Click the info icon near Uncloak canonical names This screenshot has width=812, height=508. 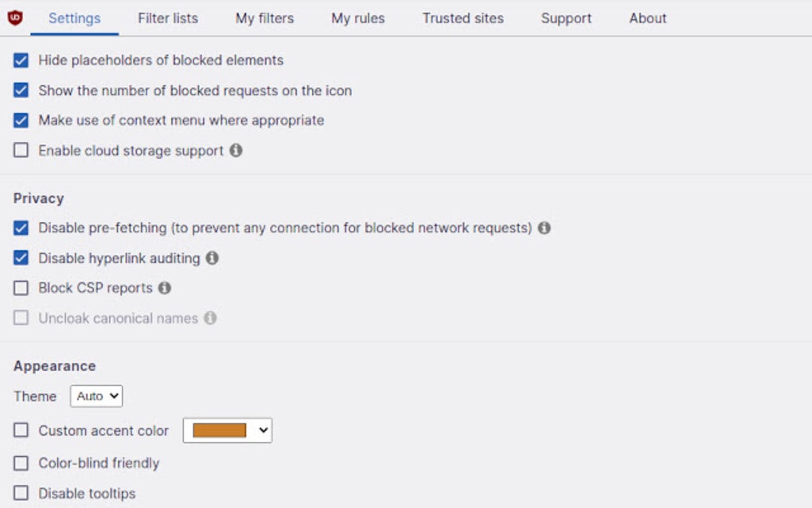click(x=210, y=318)
